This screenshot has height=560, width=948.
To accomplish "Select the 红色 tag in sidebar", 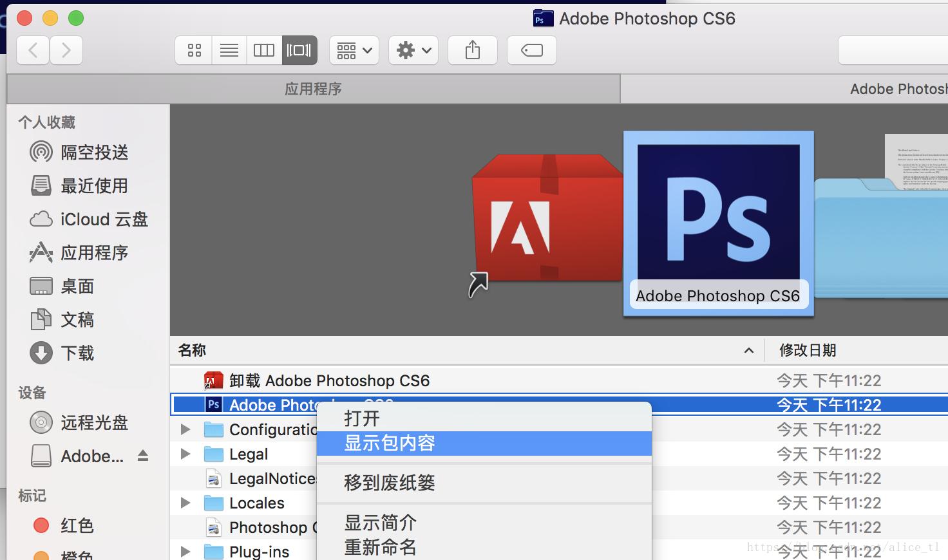I will click(x=63, y=526).
